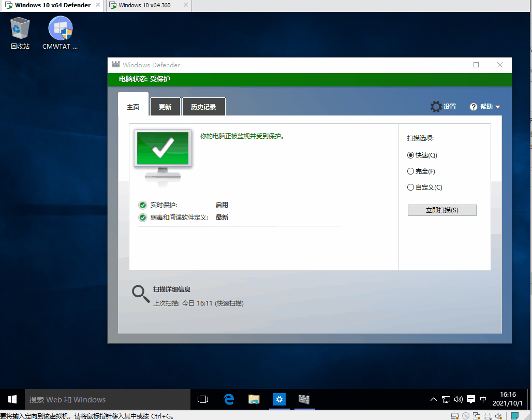This screenshot has height=420, width=532.
Task: Launch Microsoft Edge from the taskbar
Action: click(x=229, y=399)
